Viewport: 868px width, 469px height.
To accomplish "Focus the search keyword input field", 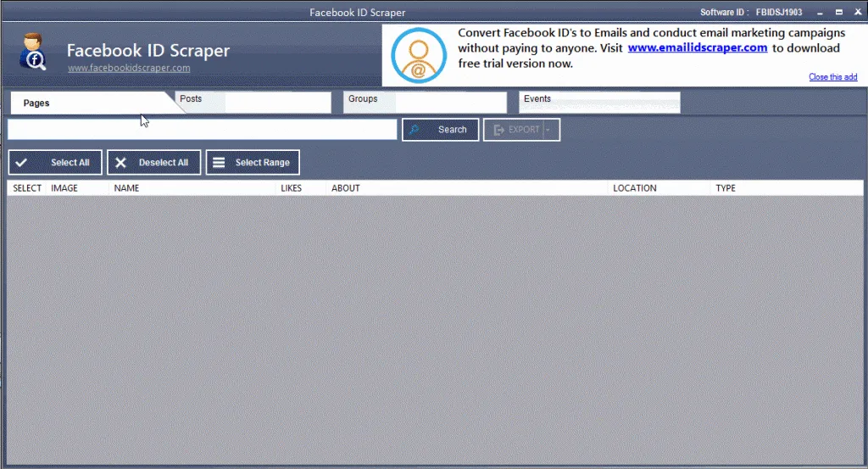I will (x=202, y=130).
